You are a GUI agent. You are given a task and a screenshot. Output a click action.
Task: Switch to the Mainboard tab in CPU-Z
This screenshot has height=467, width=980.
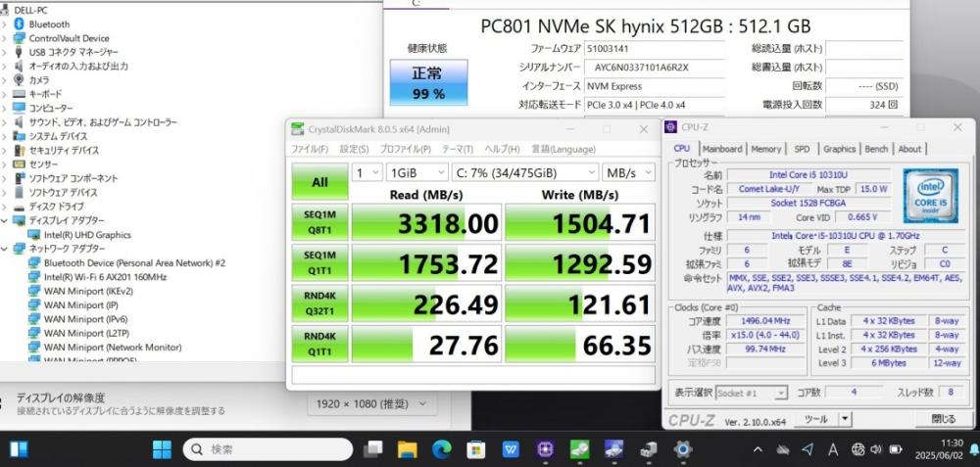(722, 149)
